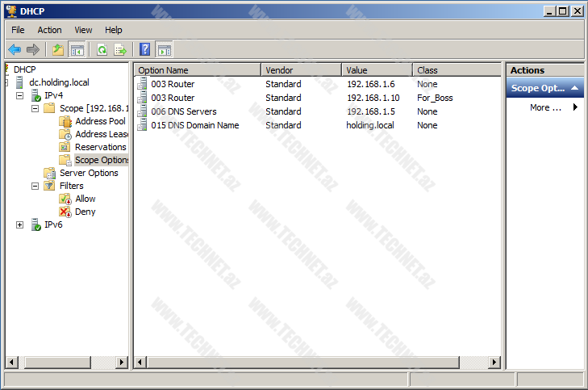The width and height of the screenshot is (588, 390).
Task: Click More Actions in the Actions pane
Action: pos(545,107)
